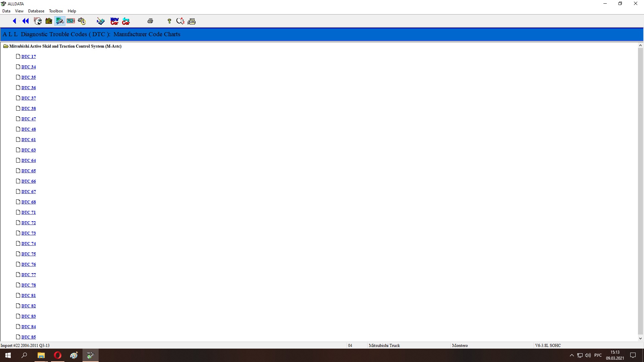Open Opera browser from taskbar
This screenshot has height=362, width=644.
(58, 355)
